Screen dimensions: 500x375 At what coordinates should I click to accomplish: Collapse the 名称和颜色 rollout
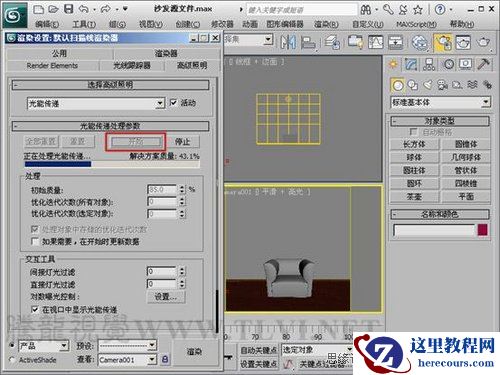(440, 214)
